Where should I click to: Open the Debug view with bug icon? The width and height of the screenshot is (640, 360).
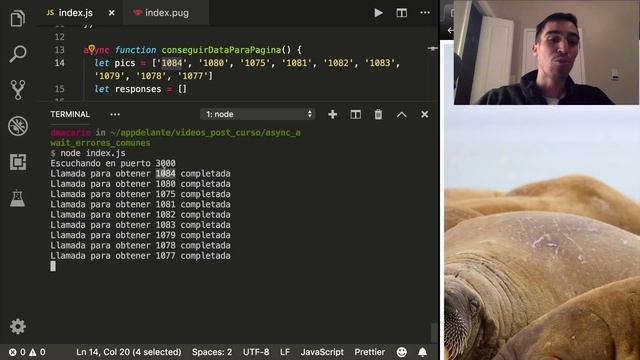click(18, 126)
